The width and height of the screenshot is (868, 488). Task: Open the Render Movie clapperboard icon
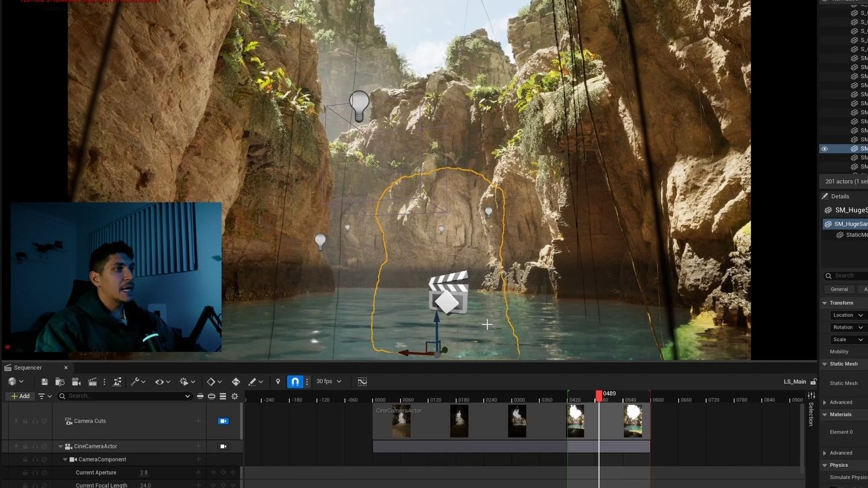[x=92, y=382]
